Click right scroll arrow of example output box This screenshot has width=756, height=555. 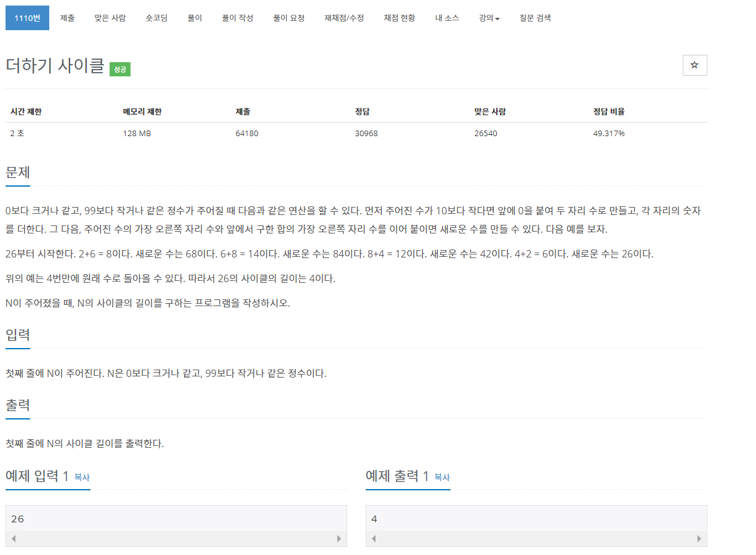pyautogui.click(x=699, y=538)
